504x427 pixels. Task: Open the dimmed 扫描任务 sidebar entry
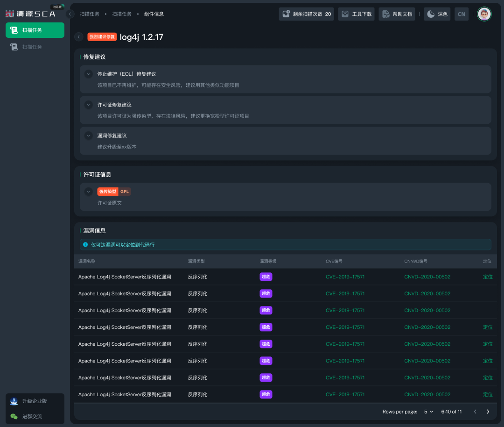click(35, 47)
